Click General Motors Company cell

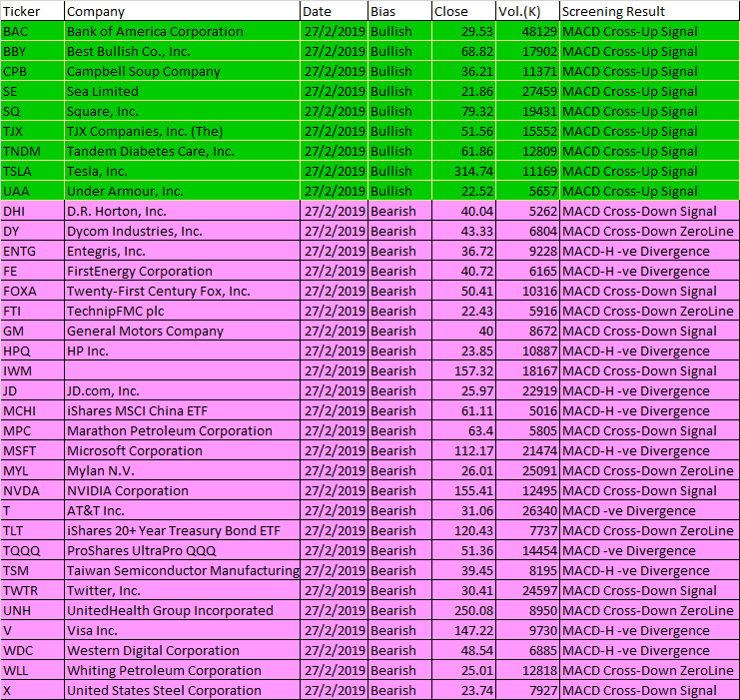tap(182, 331)
